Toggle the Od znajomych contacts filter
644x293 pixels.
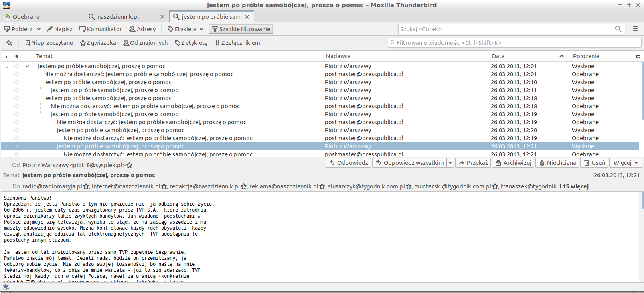(146, 43)
